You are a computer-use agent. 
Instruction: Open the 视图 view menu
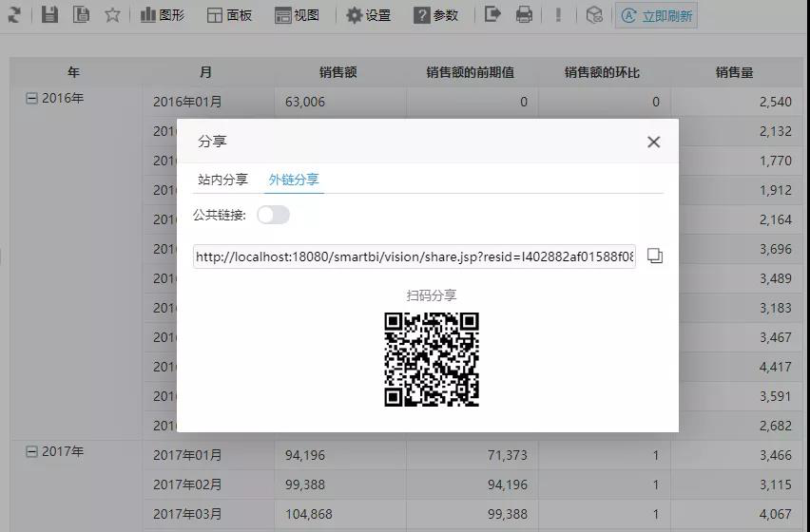click(297, 15)
